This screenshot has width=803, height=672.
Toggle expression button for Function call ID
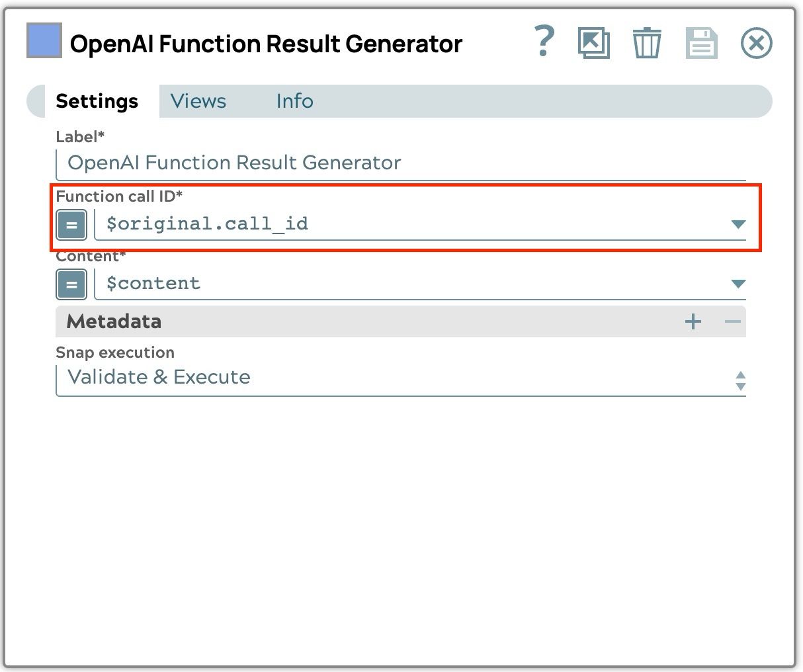pos(71,225)
